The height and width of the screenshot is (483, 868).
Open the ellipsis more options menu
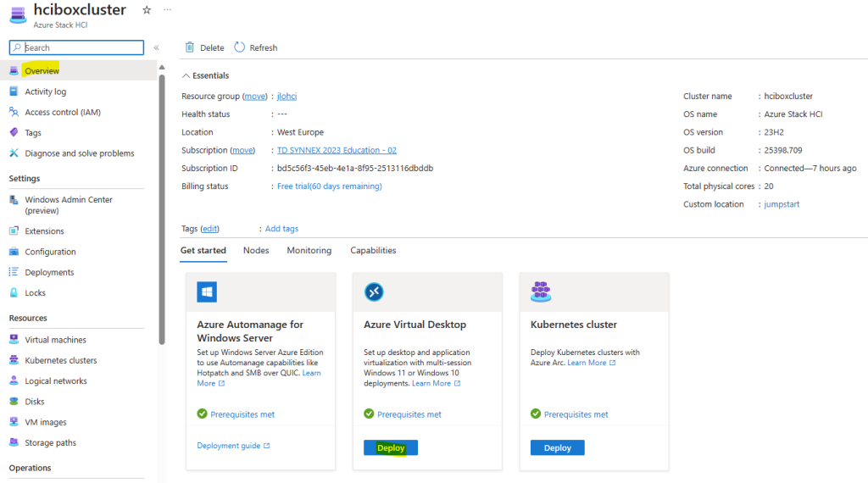tap(167, 10)
